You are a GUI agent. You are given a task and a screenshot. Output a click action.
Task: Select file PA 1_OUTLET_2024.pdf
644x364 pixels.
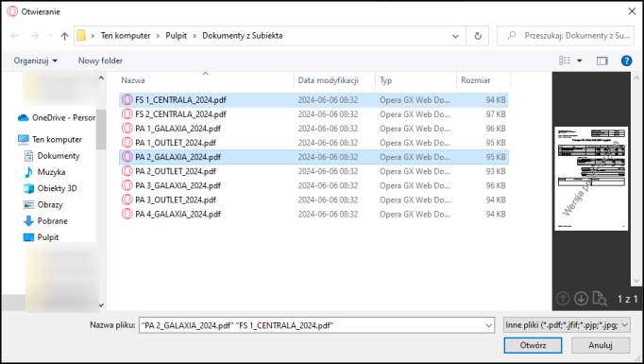click(x=314, y=143)
